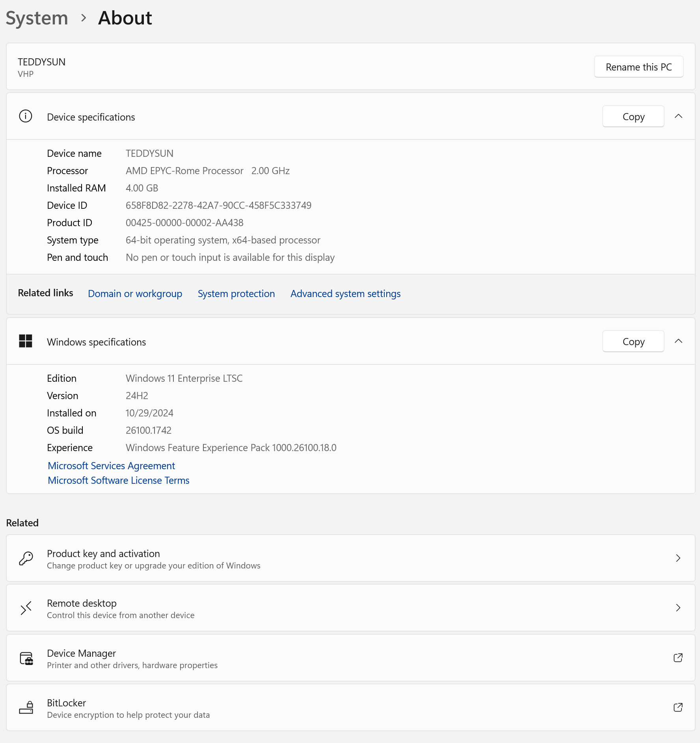
Task: Click the TEDDYSUN PC name in the top card
Action: click(x=41, y=62)
